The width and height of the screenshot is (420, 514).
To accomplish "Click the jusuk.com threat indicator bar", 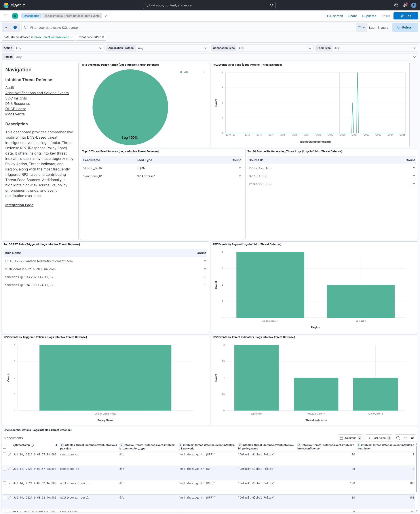I will coord(257,377).
